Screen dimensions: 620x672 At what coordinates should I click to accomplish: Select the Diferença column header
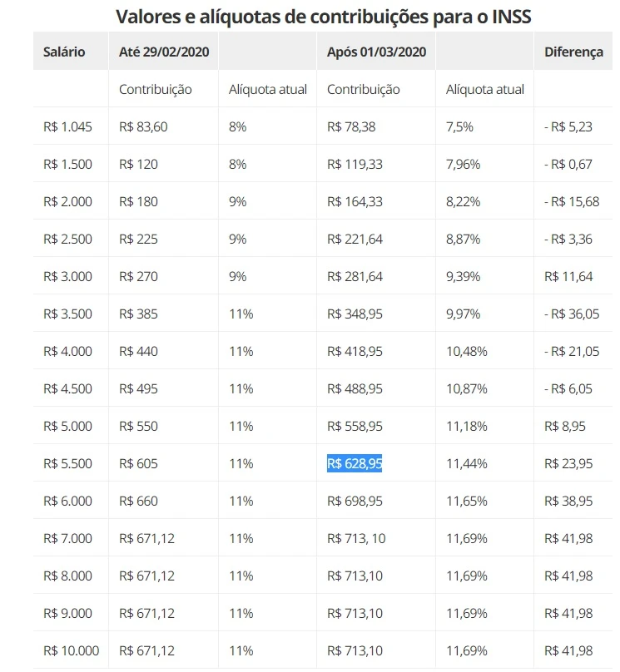(x=573, y=52)
